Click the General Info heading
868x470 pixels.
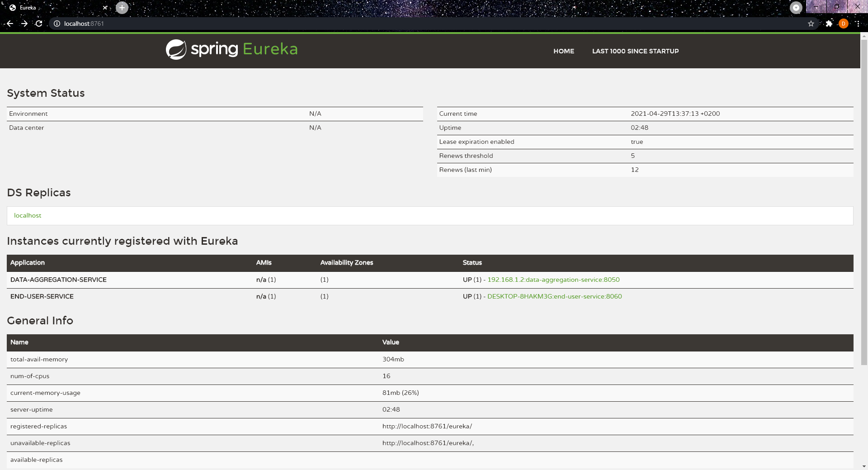pos(40,321)
